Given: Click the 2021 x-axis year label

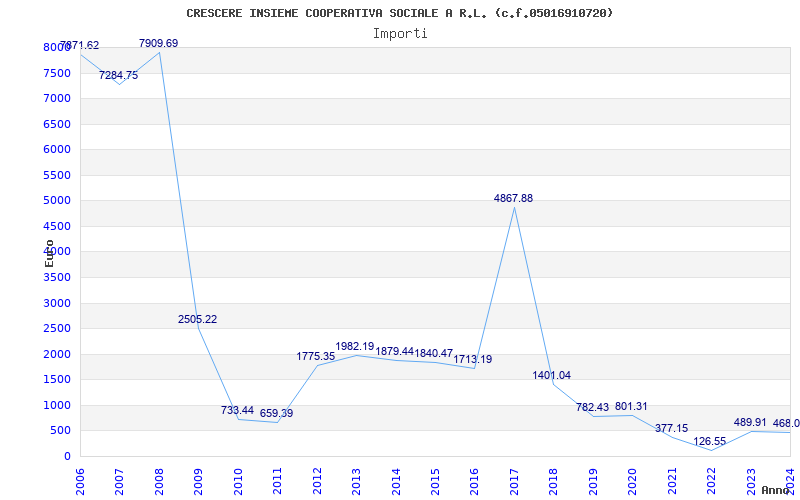Looking at the screenshot, I should click(x=671, y=482).
